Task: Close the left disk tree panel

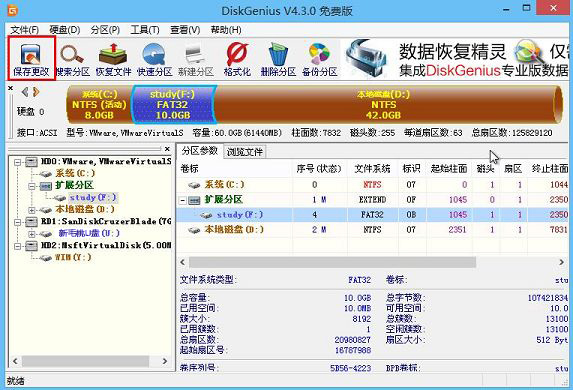Action: (167, 149)
